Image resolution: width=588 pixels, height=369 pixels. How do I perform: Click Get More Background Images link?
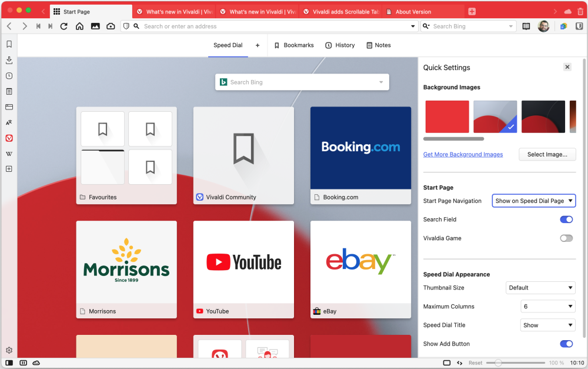[463, 154]
